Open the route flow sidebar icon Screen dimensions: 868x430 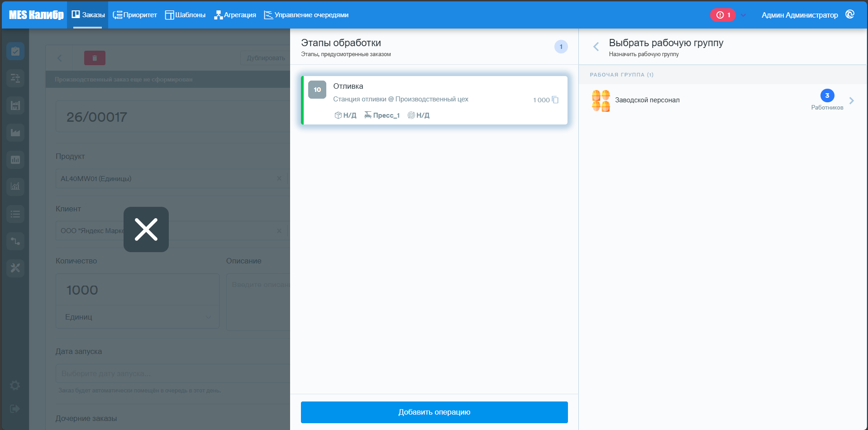pyautogui.click(x=15, y=241)
